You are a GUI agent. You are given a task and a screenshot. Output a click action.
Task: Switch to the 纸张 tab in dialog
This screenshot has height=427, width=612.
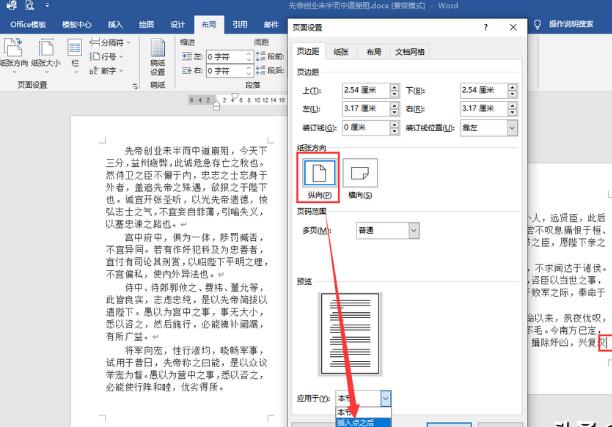coord(340,50)
